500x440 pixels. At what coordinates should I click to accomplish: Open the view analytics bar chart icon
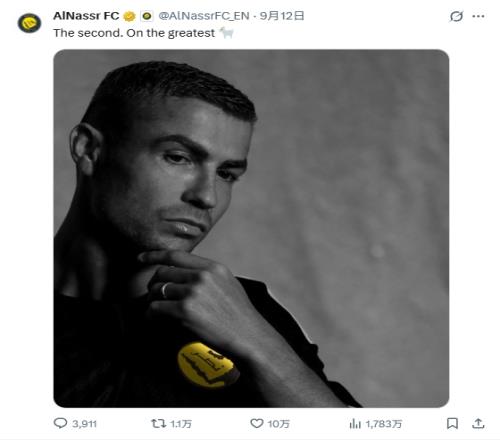click(x=355, y=424)
